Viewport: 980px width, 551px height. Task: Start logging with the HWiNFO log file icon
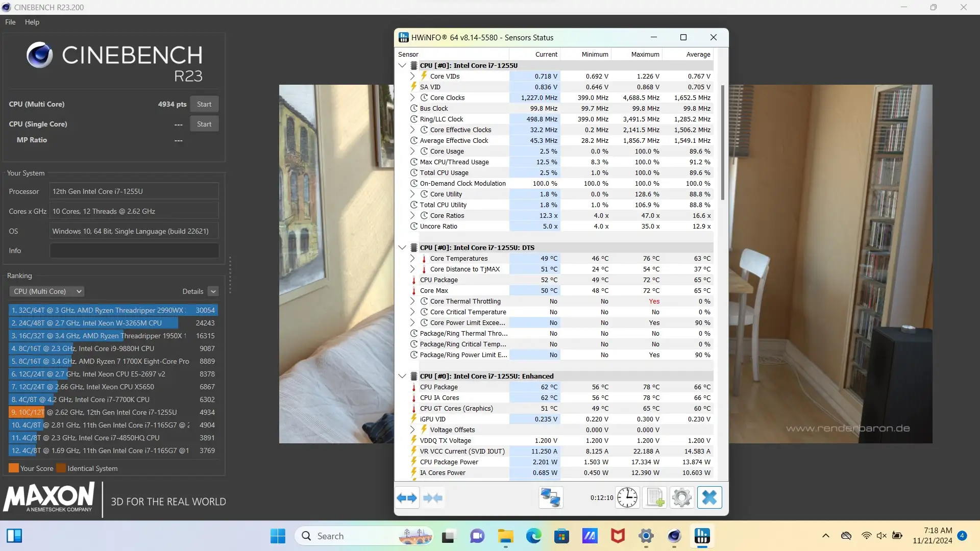click(x=655, y=497)
